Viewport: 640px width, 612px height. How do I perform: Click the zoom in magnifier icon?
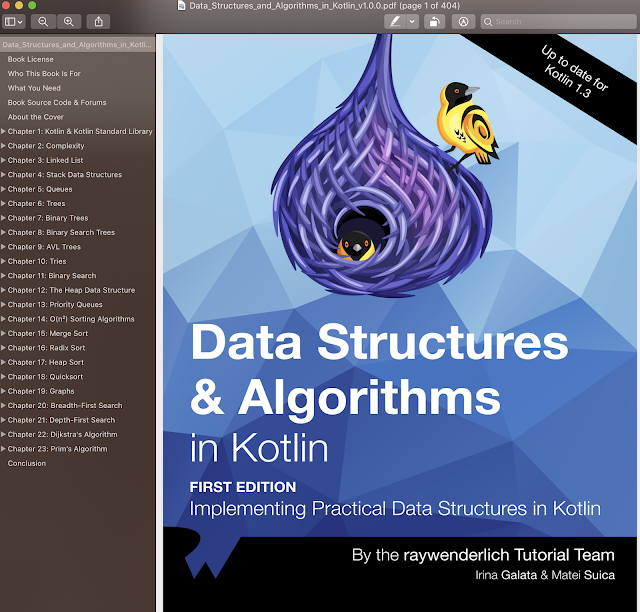point(69,22)
